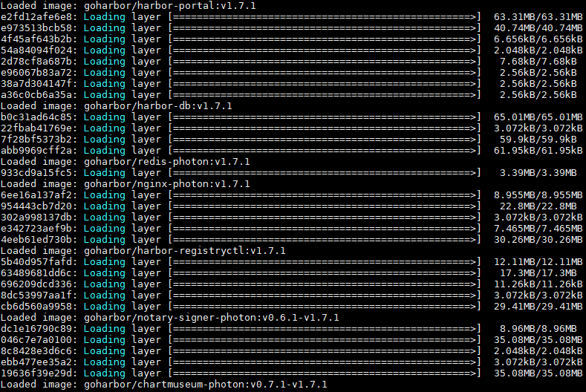Screen dimensions: 586x392
Task: Click layer ID 22fbab41769e
Action: point(36,128)
